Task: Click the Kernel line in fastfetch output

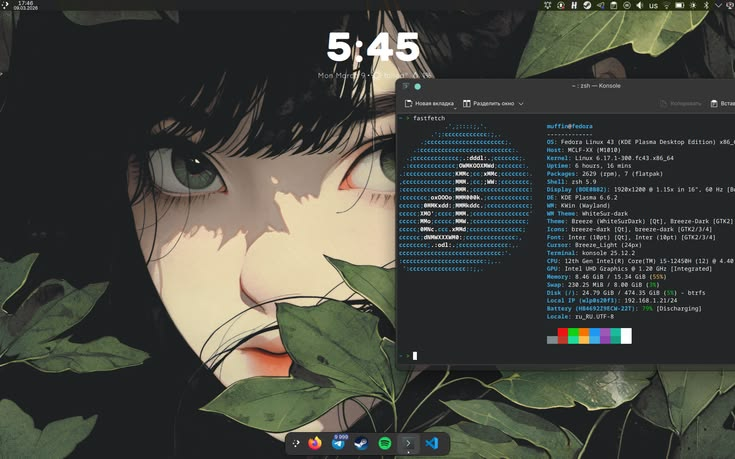Action: (x=610, y=158)
